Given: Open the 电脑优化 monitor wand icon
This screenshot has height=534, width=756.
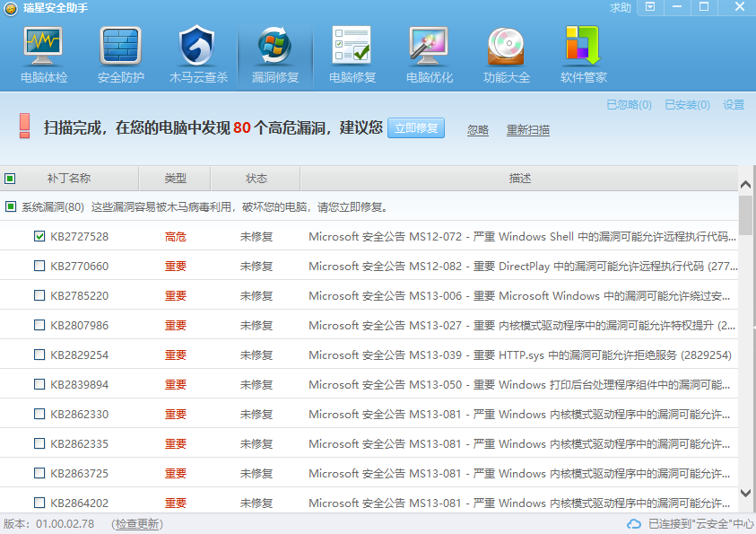Looking at the screenshot, I should click(x=429, y=45).
